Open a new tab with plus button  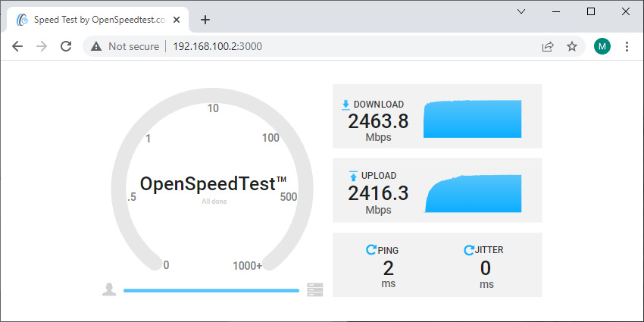coord(205,20)
